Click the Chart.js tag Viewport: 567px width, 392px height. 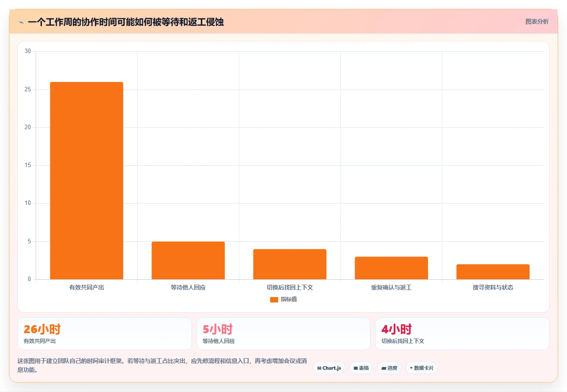329,368
